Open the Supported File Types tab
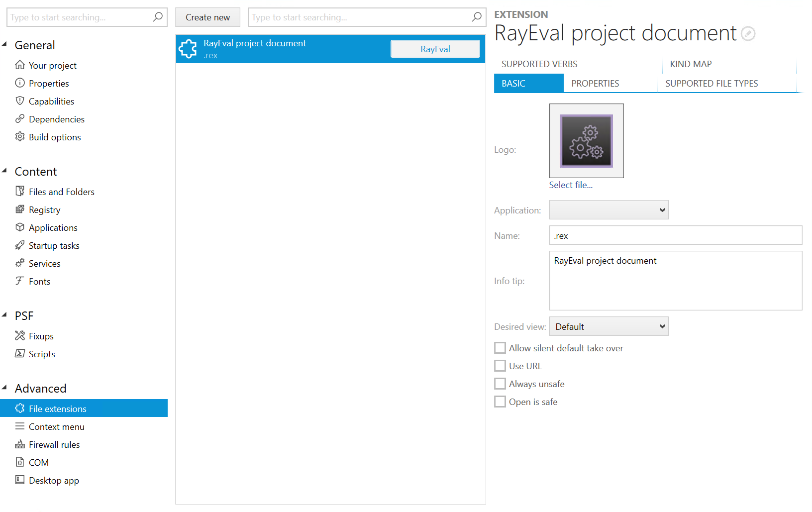Screen dimensions: 812x512 pyautogui.click(x=711, y=83)
